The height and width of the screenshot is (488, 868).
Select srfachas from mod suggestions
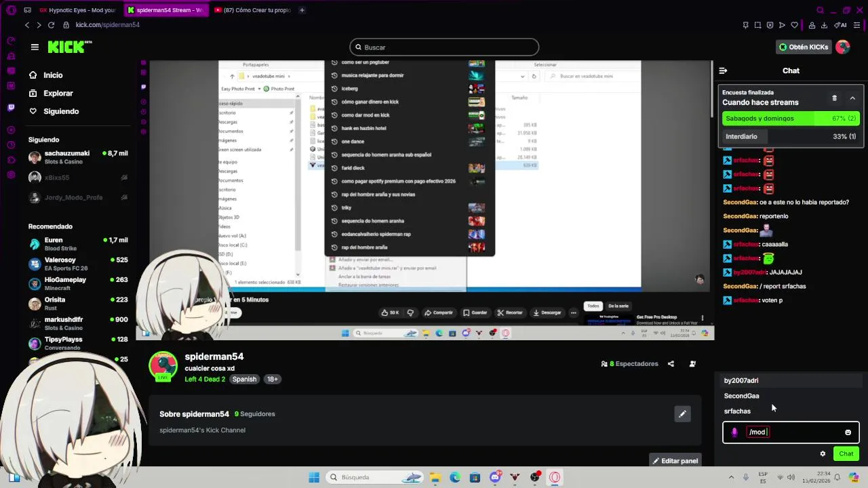[791, 411]
